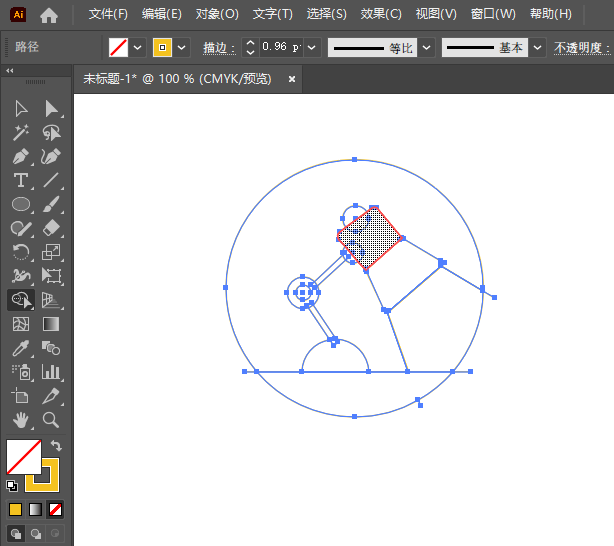
Task: Open the 文字(T) menu
Action: coord(273,14)
